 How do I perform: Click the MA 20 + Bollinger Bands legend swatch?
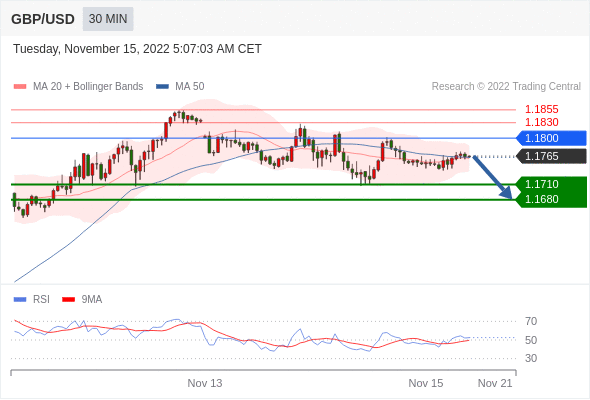(x=20, y=87)
